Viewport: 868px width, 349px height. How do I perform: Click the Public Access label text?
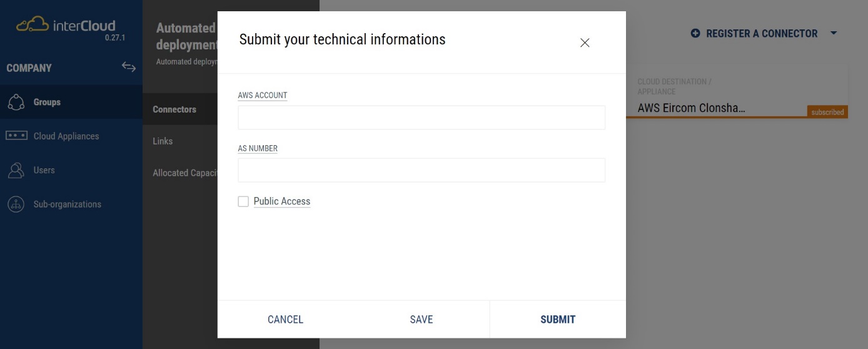(x=282, y=201)
